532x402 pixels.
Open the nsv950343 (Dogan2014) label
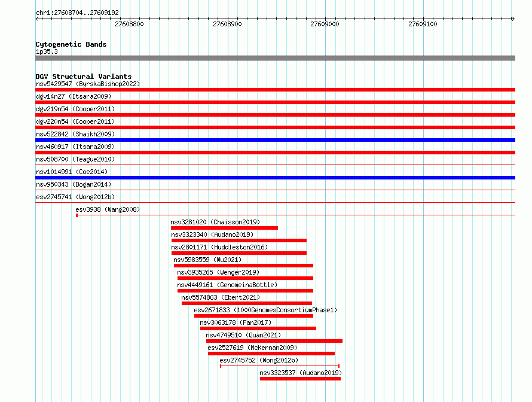click(x=74, y=184)
